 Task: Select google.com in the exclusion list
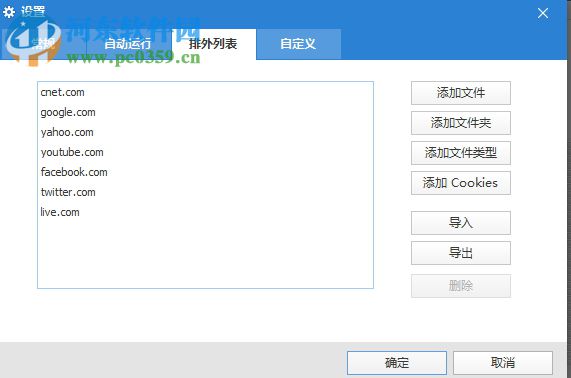(205, 112)
